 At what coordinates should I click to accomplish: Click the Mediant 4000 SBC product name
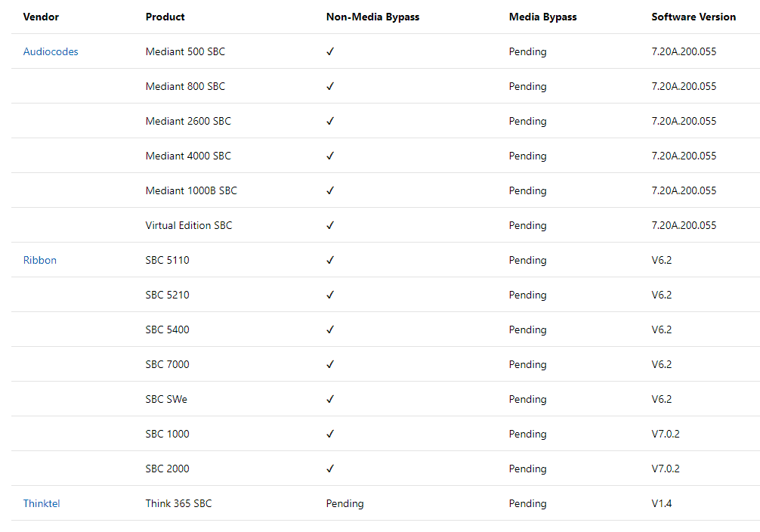(x=188, y=156)
